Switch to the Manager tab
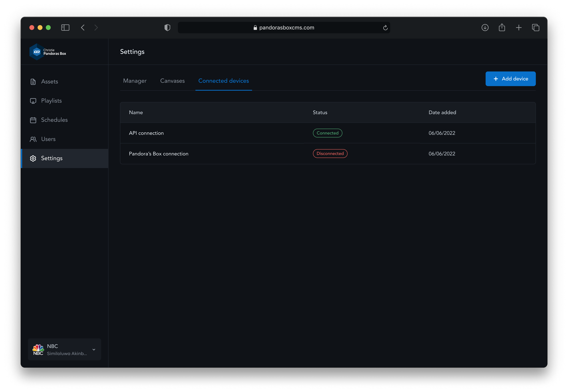The width and height of the screenshot is (568, 392). [x=135, y=81]
